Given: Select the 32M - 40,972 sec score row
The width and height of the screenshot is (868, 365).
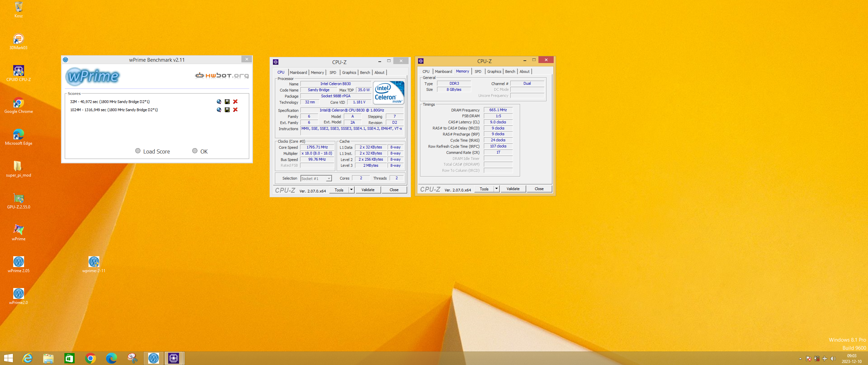Looking at the screenshot, I should 110,102.
